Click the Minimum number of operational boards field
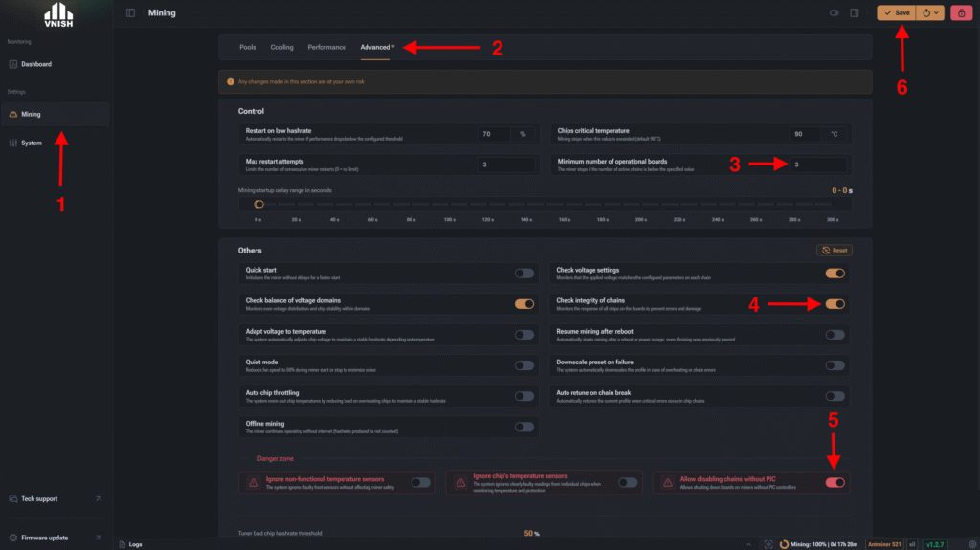The height and width of the screenshot is (550, 980). [817, 165]
